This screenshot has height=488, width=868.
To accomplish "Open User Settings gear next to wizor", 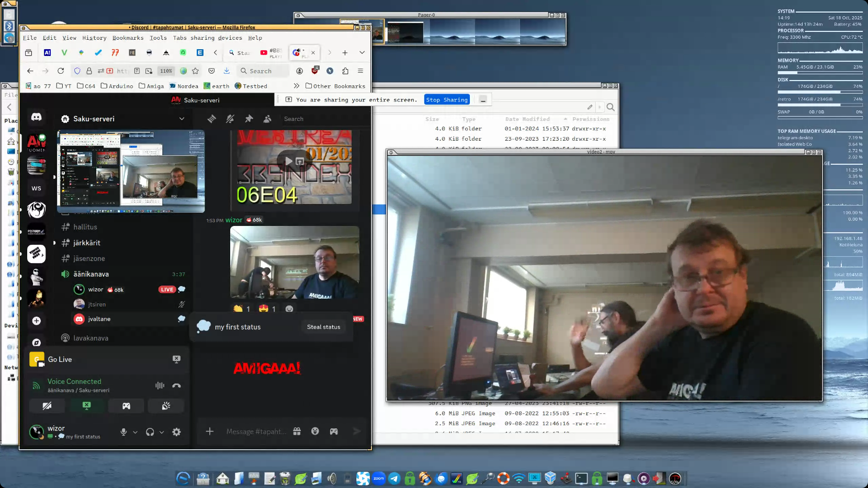I will point(176,432).
